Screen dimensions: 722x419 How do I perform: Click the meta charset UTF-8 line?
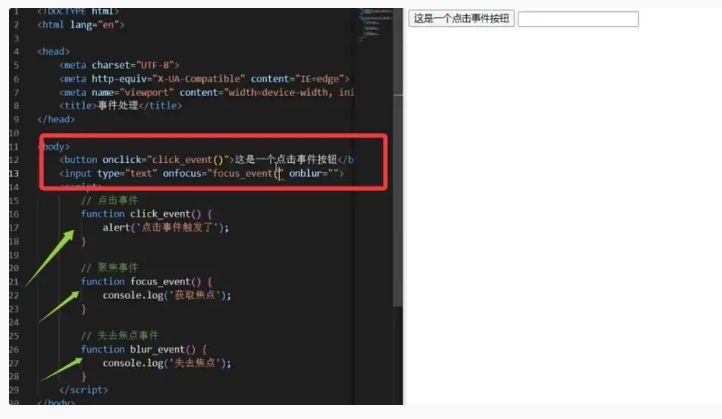click(119, 65)
